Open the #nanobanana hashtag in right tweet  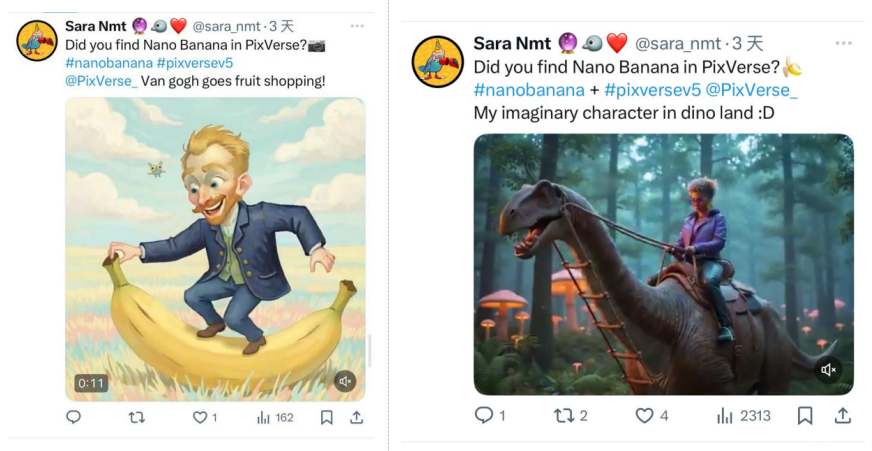pyautogui.click(x=529, y=90)
